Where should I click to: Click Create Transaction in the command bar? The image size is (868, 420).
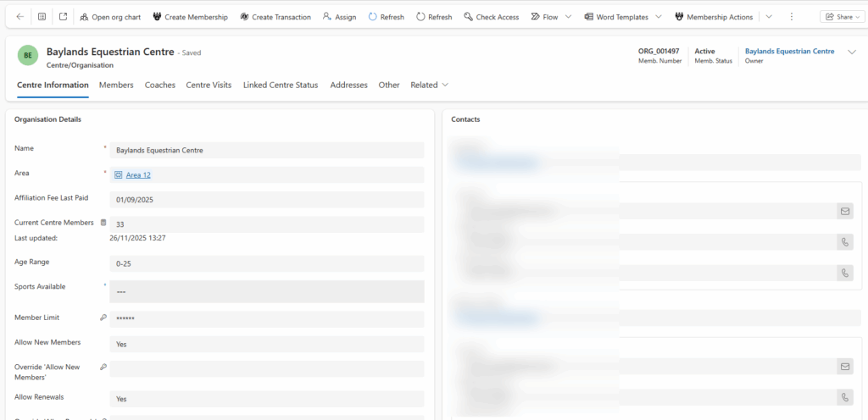coord(275,17)
